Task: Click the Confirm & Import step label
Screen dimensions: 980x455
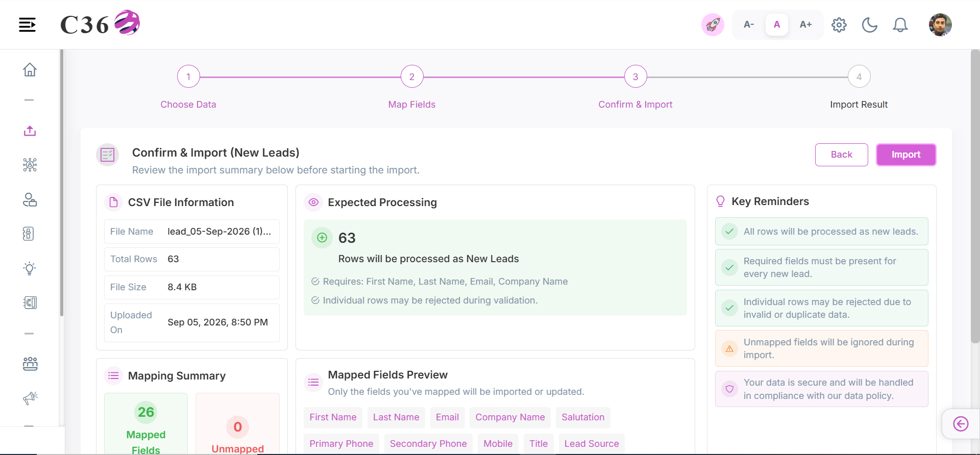Action: tap(635, 105)
